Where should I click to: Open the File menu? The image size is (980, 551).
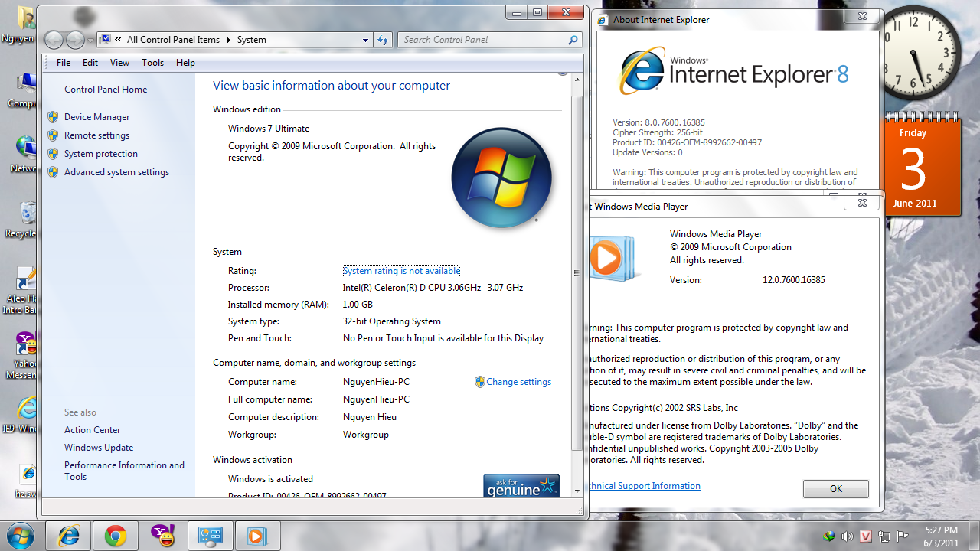pyautogui.click(x=64, y=63)
